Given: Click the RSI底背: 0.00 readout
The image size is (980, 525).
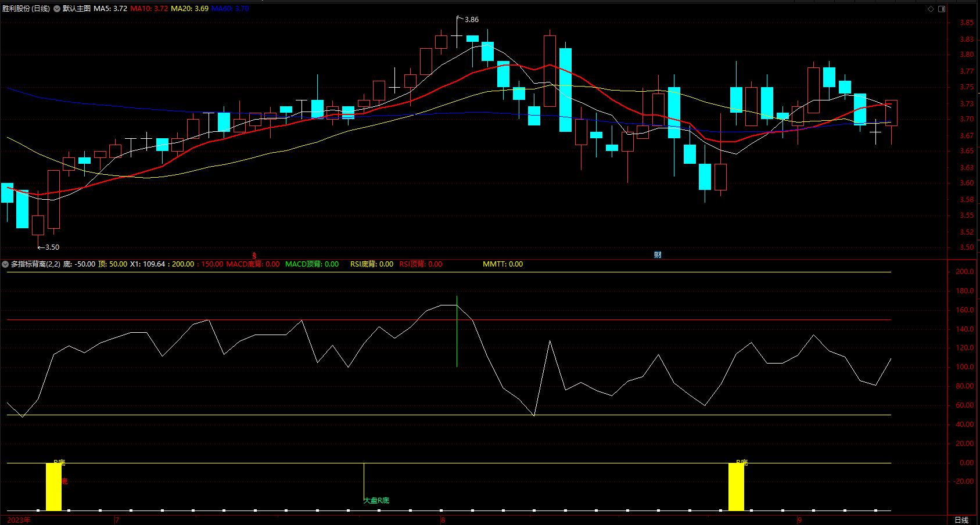Looking at the screenshot, I should point(372,264).
